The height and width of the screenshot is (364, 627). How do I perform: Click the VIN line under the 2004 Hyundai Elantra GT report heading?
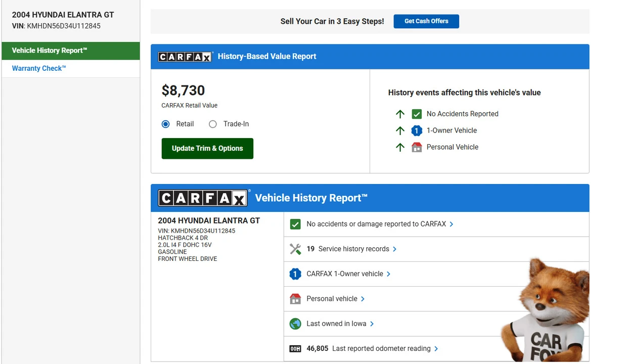point(197,231)
